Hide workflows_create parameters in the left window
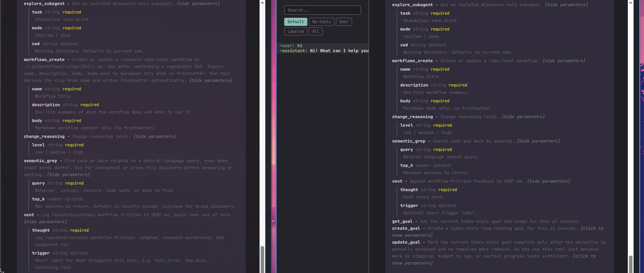Viewport: 644px width, 273px height. (x=211, y=81)
